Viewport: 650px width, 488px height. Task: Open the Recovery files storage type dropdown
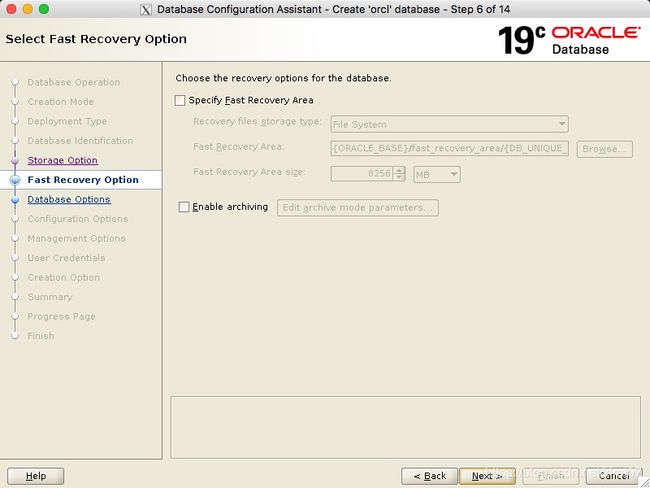click(x=449, y=124)
